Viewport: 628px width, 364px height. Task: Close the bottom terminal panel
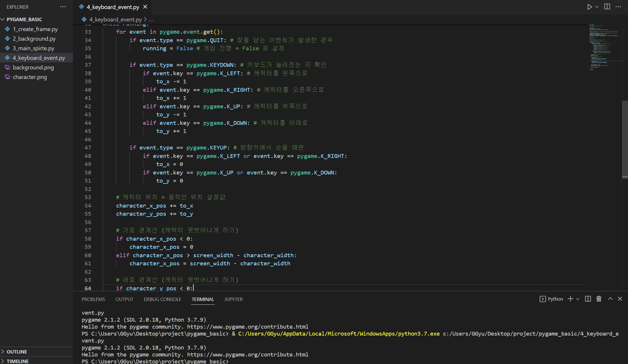(620, 299)
